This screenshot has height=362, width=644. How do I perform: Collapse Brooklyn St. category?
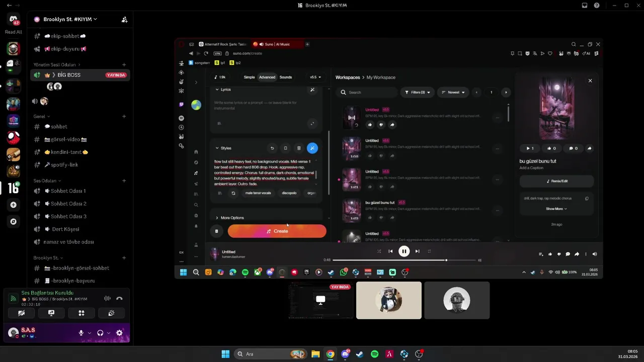[48, 258]
